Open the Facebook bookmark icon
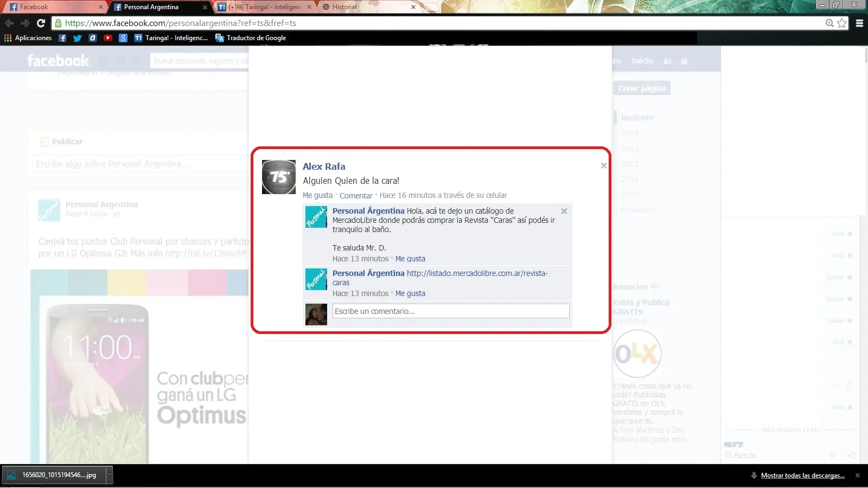 click(x=62, y=38)
